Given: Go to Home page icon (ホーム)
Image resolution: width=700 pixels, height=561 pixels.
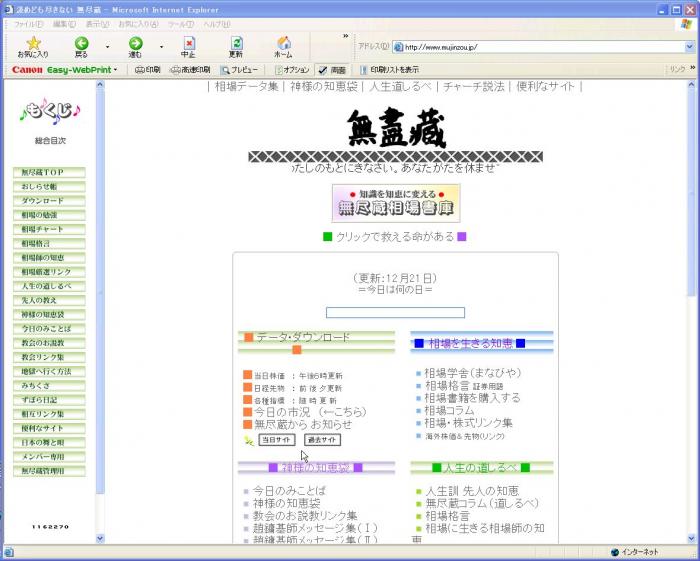Looking at the screenshot, I should 284,45.
